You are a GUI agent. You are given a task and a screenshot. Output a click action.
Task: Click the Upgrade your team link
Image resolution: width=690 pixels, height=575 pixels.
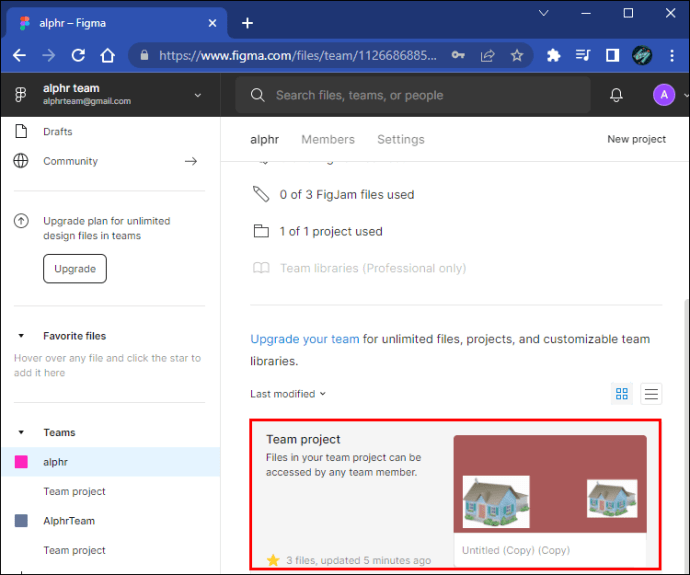pyautogui.click(x=304, y=339)
